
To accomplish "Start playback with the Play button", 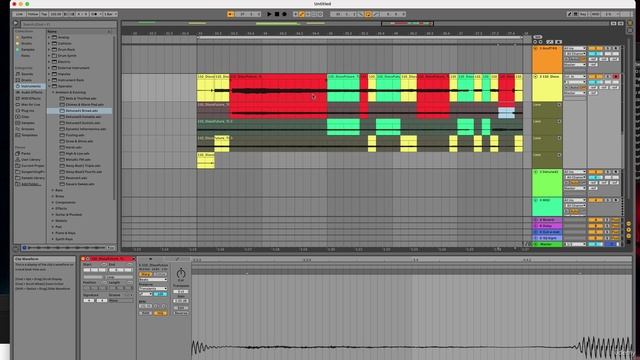I will [269, 14].
